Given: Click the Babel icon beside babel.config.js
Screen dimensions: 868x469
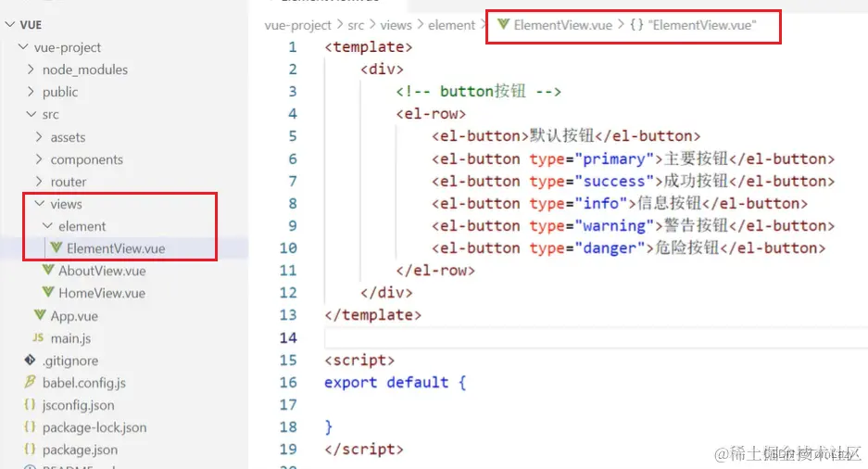Looking at the screenshot, I should click(30, 382).
